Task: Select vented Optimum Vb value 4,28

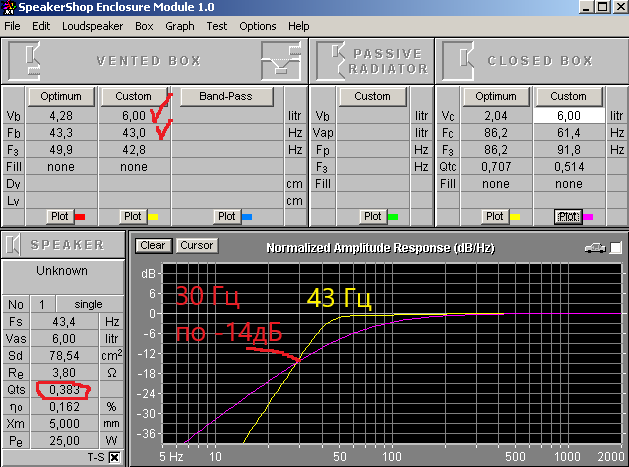Action: click(61, 116)
